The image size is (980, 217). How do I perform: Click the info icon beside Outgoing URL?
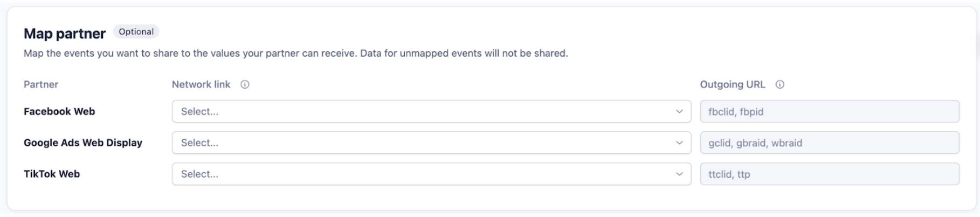(779, 84)
